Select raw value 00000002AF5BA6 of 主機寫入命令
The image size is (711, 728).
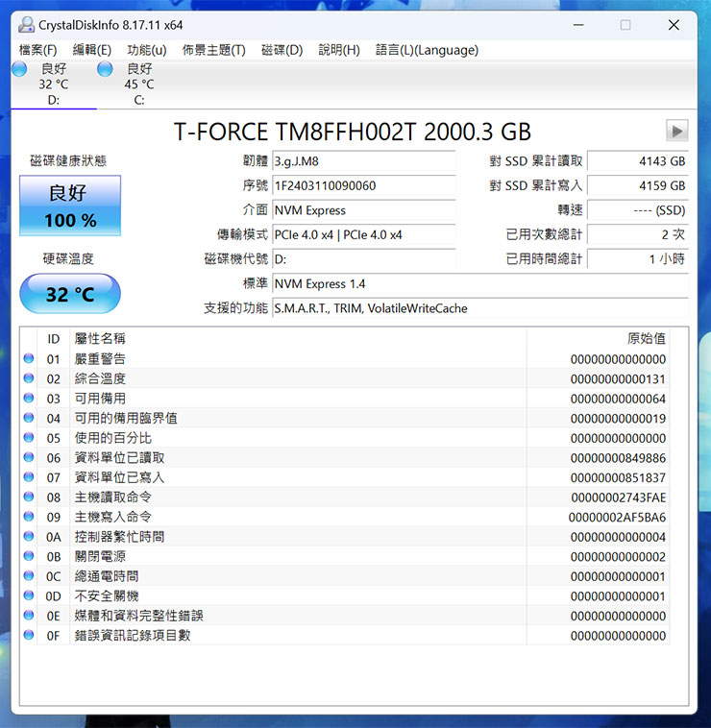coord(617,517)
